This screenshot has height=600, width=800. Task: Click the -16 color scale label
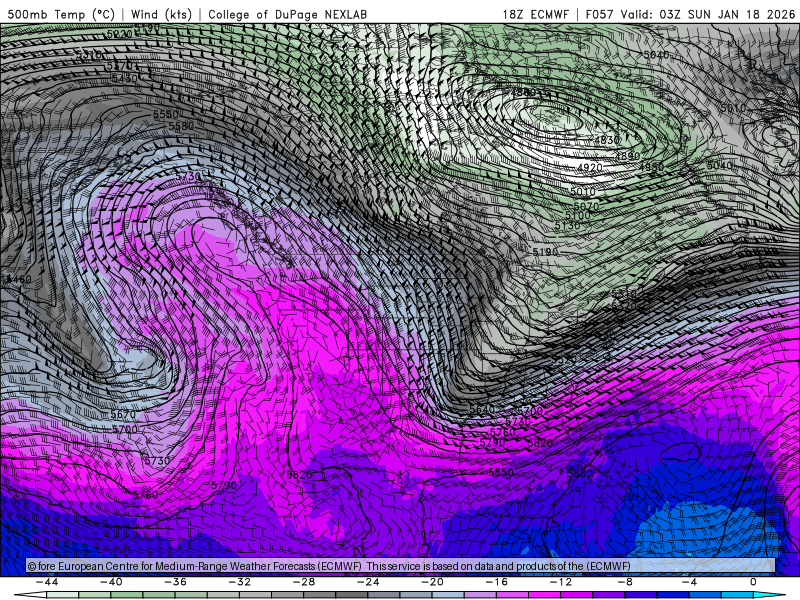click(497, 582)
